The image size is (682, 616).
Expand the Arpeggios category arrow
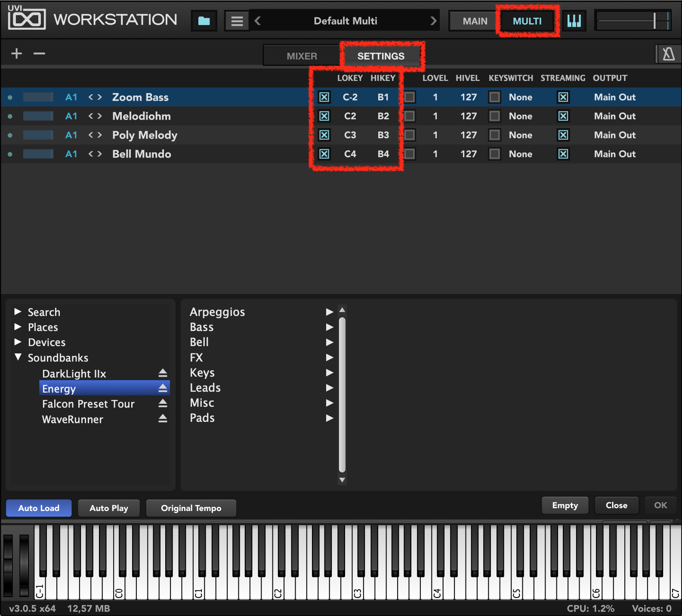[x=330, y=312]
